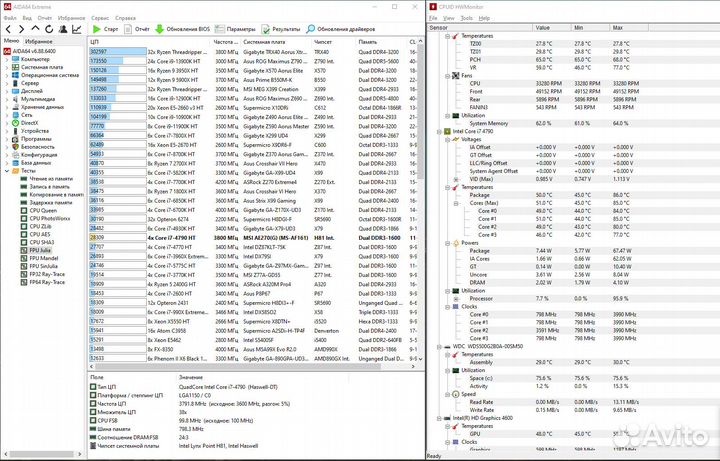The height and width of the screenshot is (461, 720).
Task: Select the 4x Core i7-4790 HT result row
Action: tap(253, 238)
